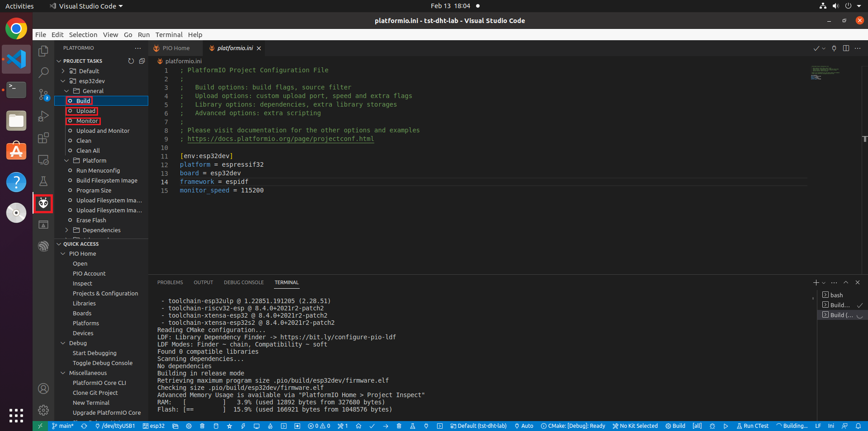The image size is (868, 431).
Task: Open PlatformIO sidebar more actions menu
Action: 138,48
